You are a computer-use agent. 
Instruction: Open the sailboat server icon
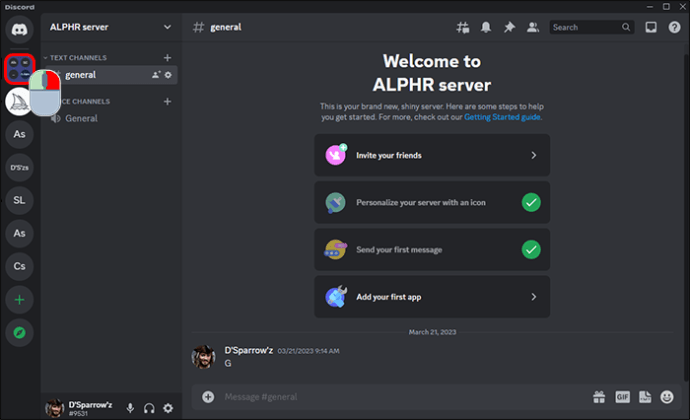click(x=18, y=102)
